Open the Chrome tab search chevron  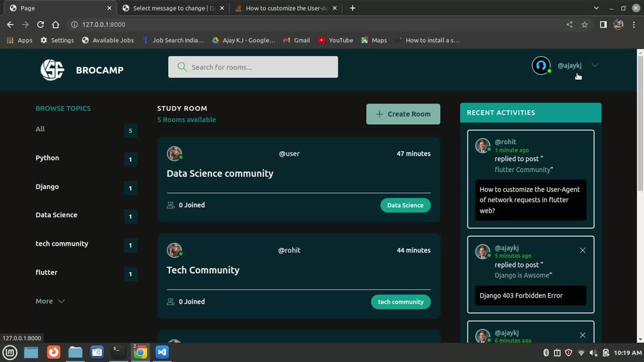[x=596, y=8]
